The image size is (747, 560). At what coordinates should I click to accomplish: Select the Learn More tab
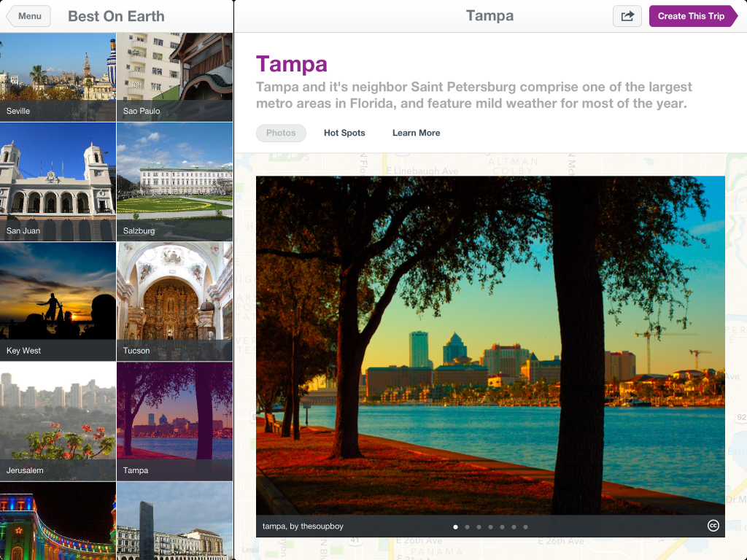point(416,133)
